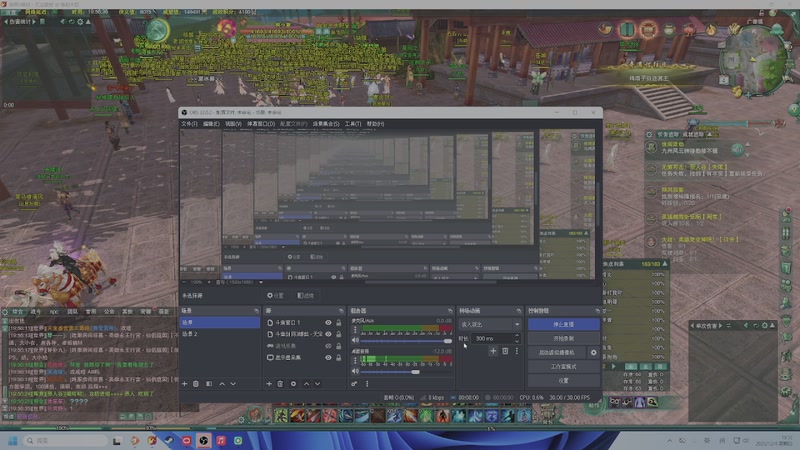The image size is (800, 450).
Task: Remove the selected scene with trash icon
Action: 196,384
